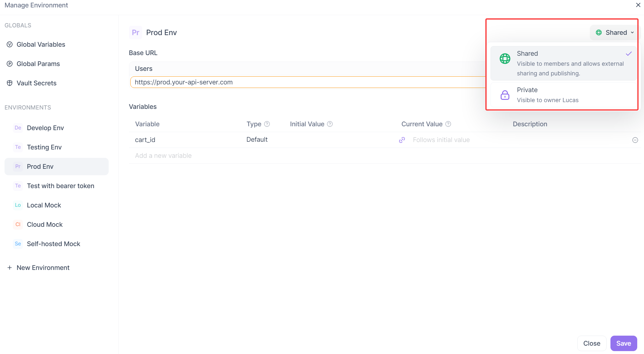Screen dimensions: 644x354
Task: Remove cart_id variable with the minus icon
Action: coord(635,140)
